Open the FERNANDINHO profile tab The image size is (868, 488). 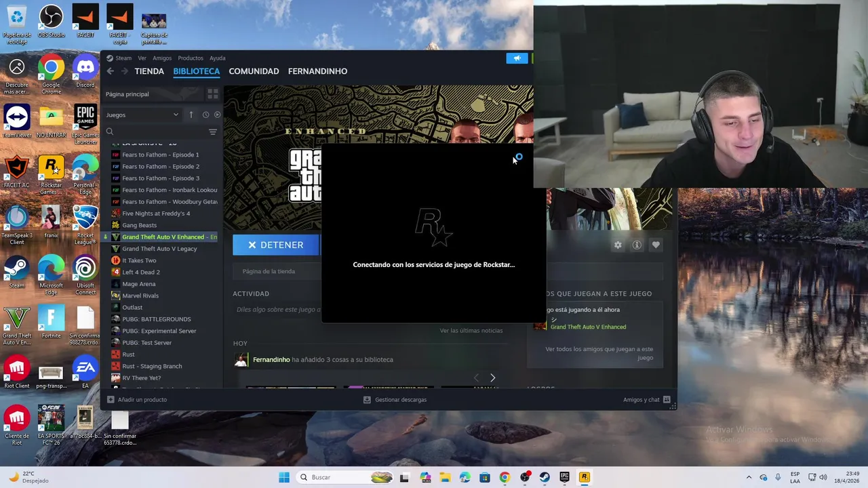click(x=317, y=71)
